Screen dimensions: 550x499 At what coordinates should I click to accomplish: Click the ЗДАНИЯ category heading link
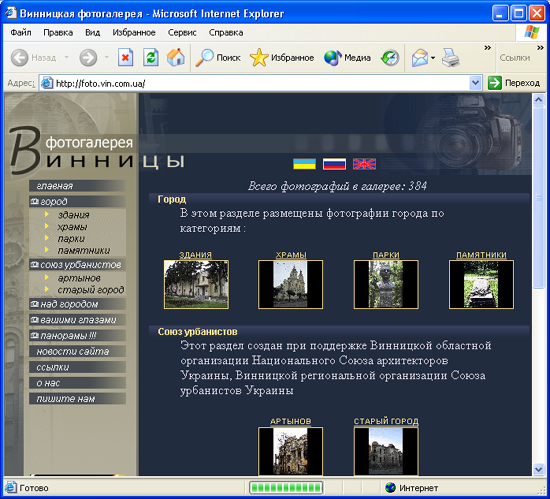coord(195,255)
